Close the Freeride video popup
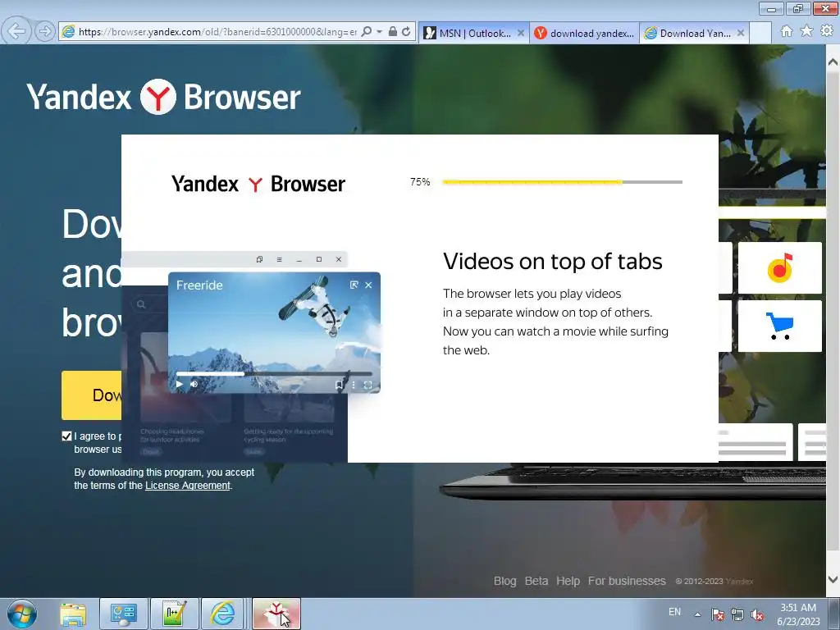The height and width of the screenshot is (630, 840). (x=368, y=285)
